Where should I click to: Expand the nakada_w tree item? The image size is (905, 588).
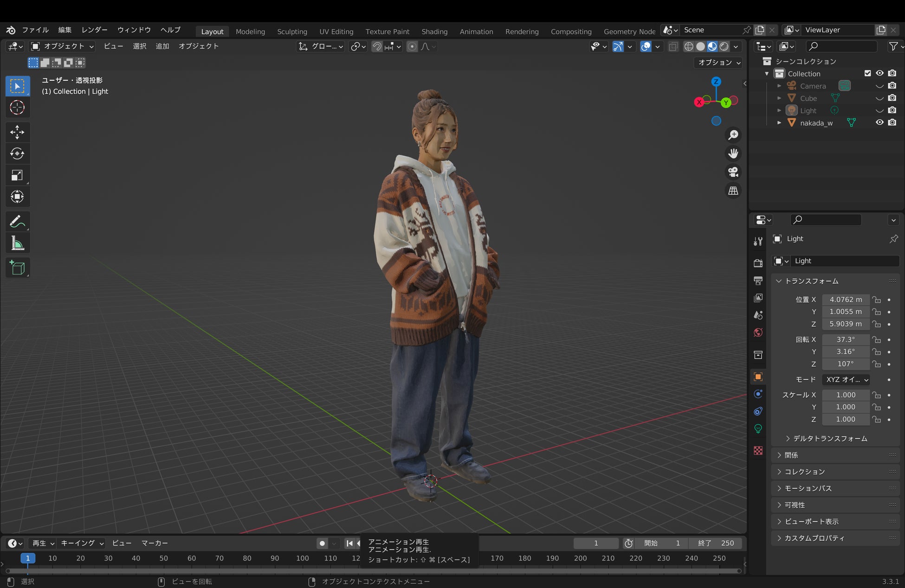click(779, 123)
